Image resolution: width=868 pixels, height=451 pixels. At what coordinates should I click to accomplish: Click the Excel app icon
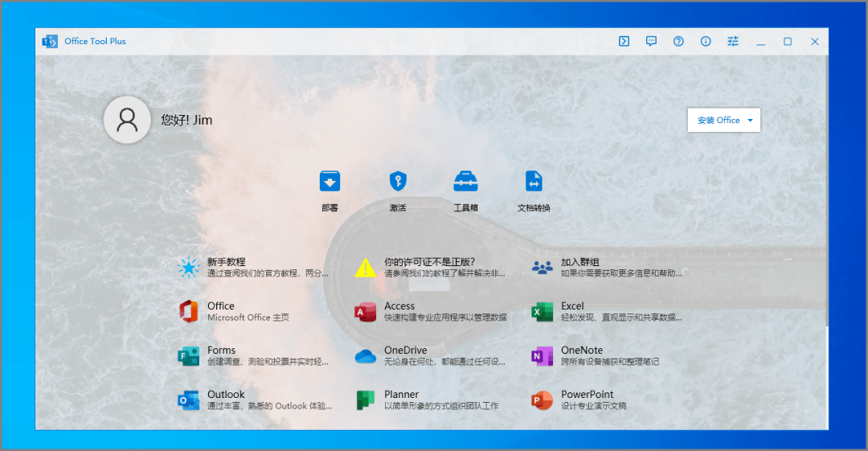(x=542, y=311)
